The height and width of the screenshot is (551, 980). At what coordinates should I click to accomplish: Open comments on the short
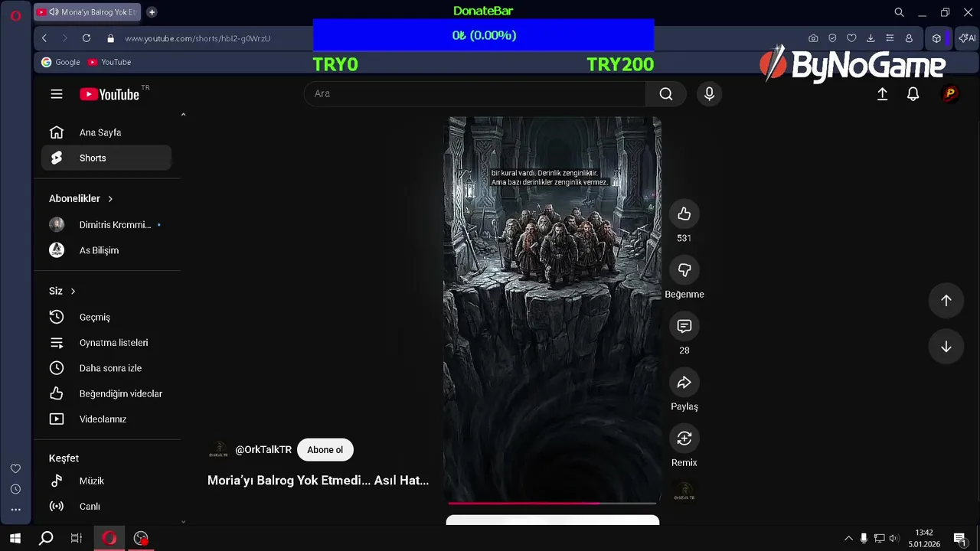pos(684,326)
